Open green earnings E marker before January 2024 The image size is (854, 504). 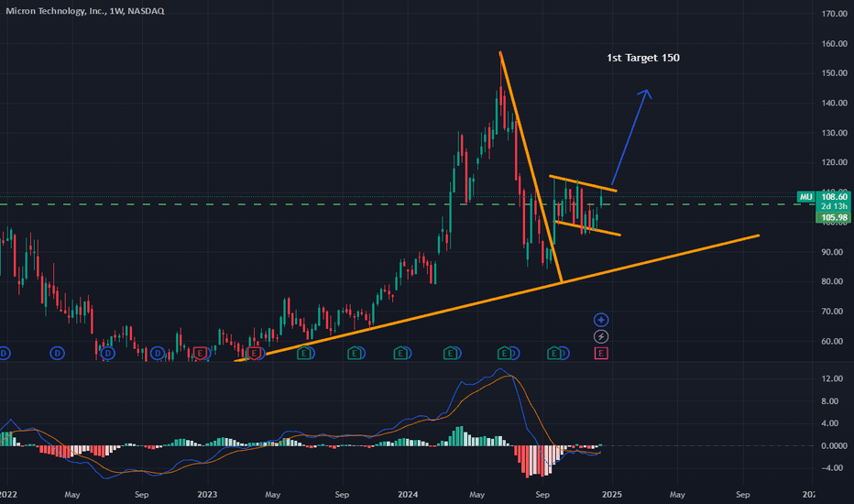(400, 354)
